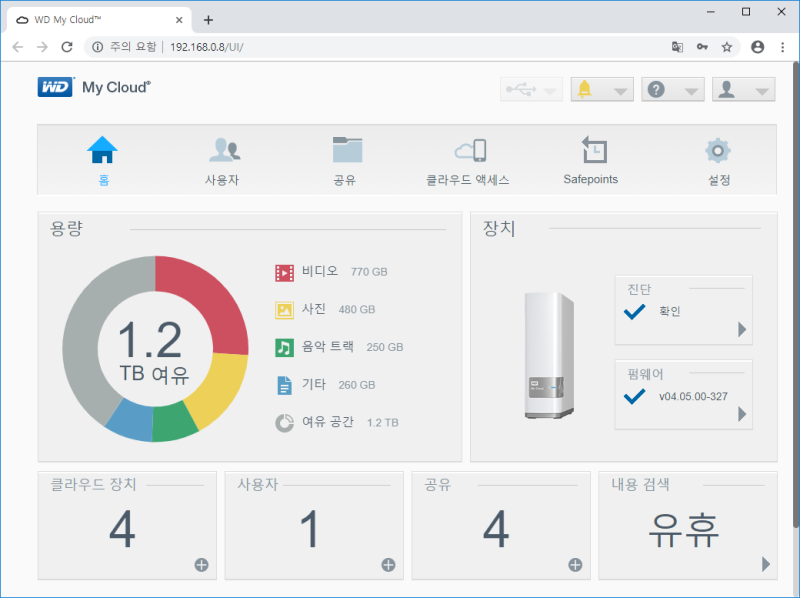
Task: Click the page vertical scrollbar
Action: [796, 295]
